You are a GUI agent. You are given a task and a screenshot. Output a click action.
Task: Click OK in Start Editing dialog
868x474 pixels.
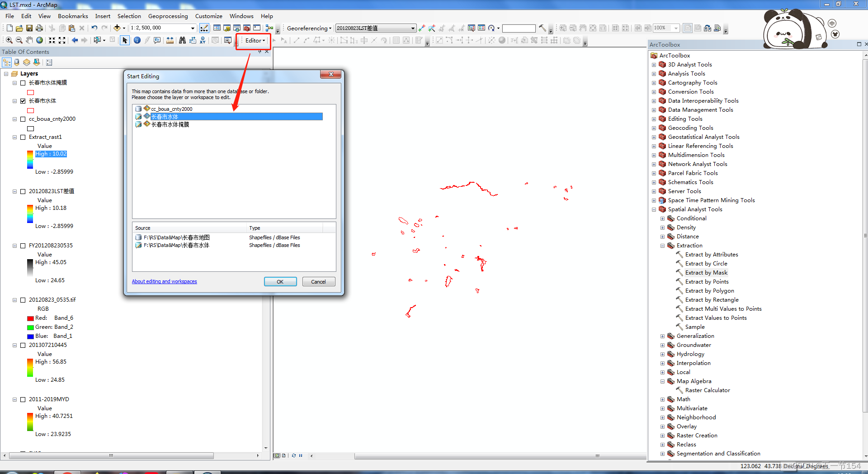click(x=280, y=281)
